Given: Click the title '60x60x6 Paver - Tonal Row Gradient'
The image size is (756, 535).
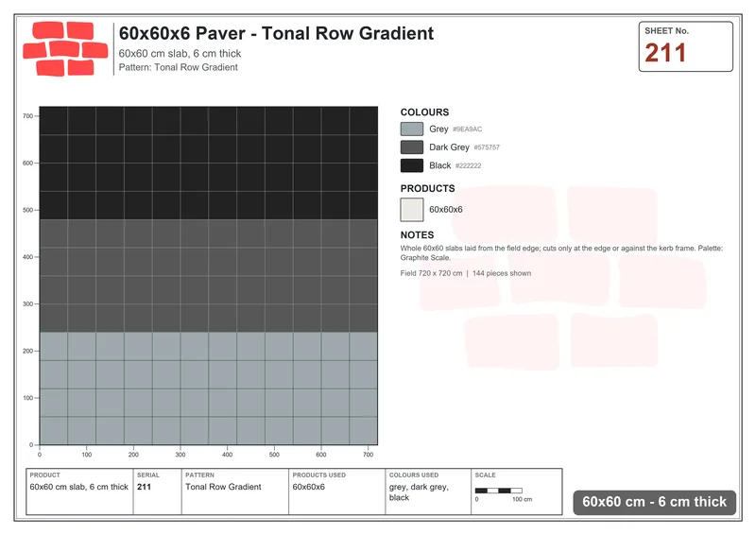Looking at the screenshot, I should [x=276, y=33].
